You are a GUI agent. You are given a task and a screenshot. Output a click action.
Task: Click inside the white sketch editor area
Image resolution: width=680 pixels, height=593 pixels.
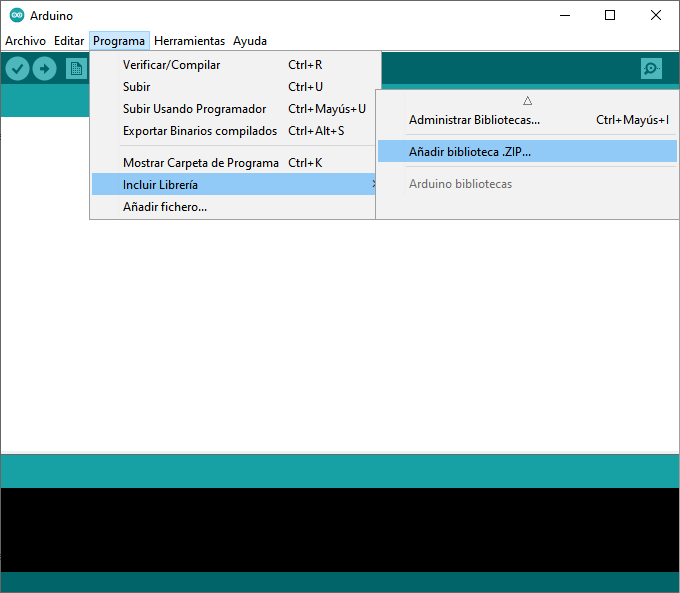(x=340, y=336)
